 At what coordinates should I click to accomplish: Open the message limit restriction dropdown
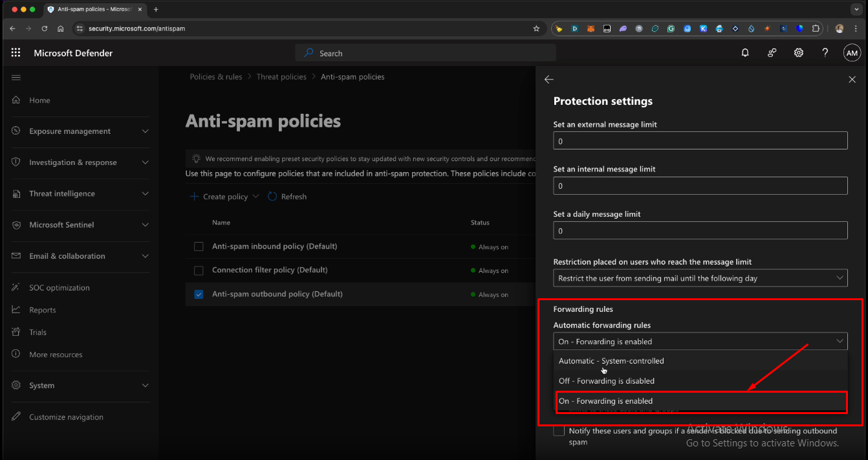(700, 278)
